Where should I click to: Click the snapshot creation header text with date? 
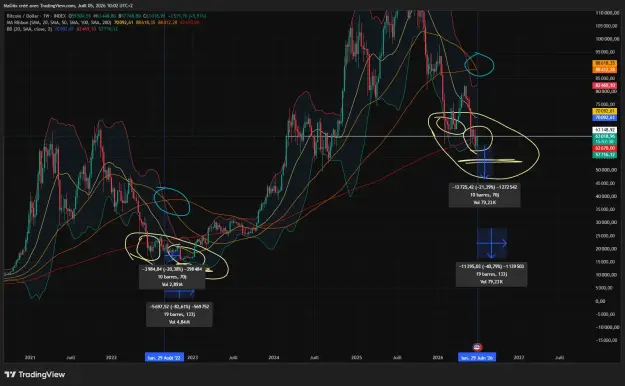pos(68,6)
